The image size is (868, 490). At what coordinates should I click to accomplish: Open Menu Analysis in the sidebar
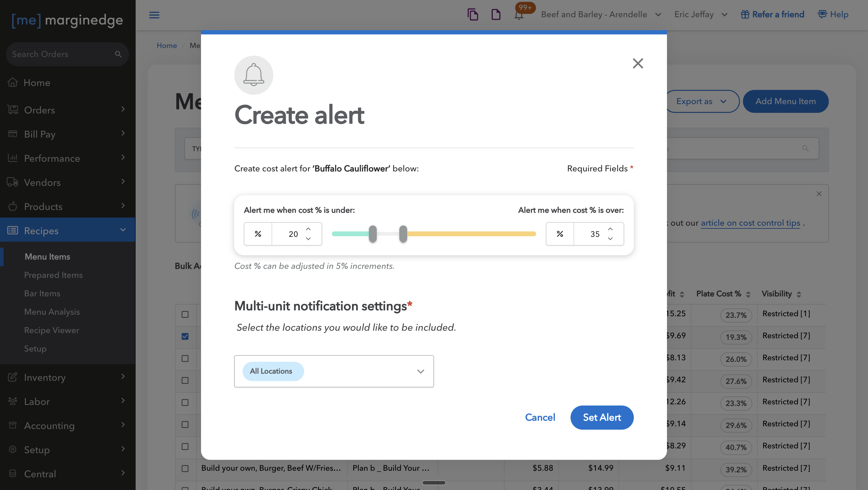[x=52, y=312]
